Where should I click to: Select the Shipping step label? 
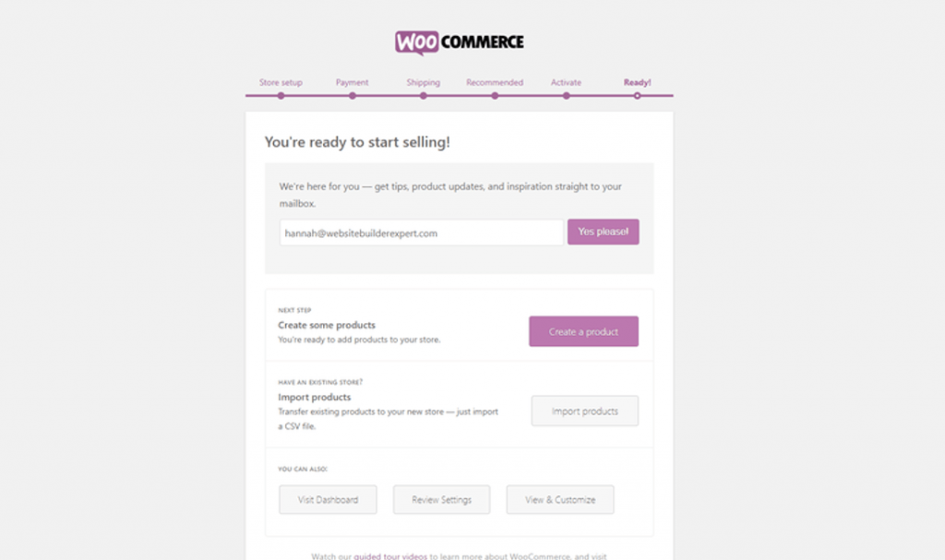(423, 82)
